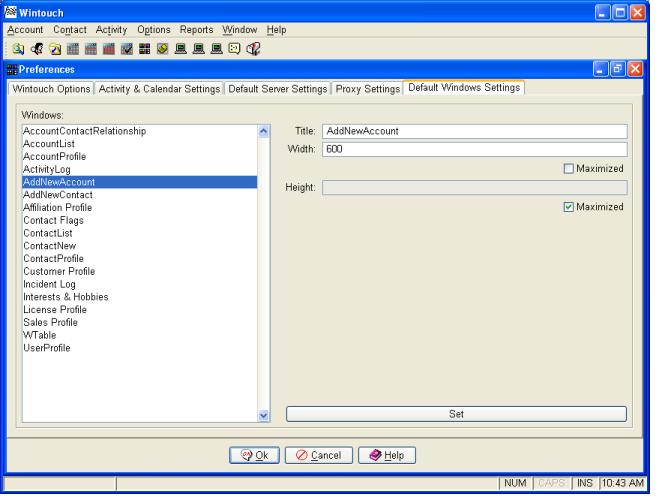Select Customer Profile in Windows list
Viewport: 662px width, 504px height.
coord(139,271)
